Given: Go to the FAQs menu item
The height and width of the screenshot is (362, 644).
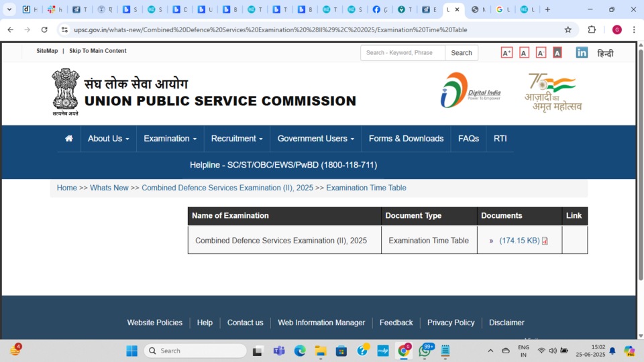Looking at the screenshot, I should click(468, 139).
